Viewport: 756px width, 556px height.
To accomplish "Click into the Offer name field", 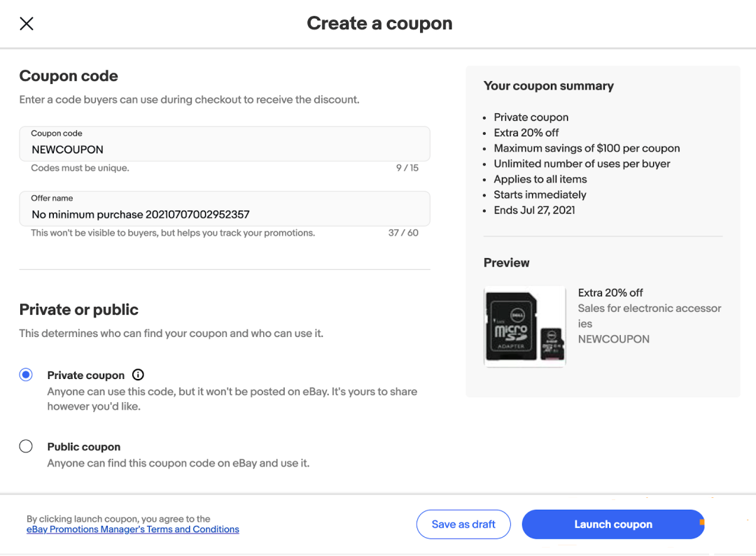I will click(x=224, y=214).
